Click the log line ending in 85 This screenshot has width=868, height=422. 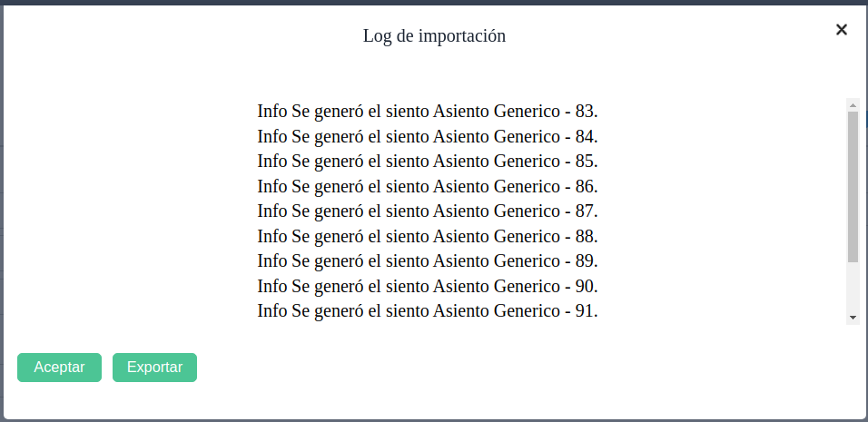pos(427,162)
